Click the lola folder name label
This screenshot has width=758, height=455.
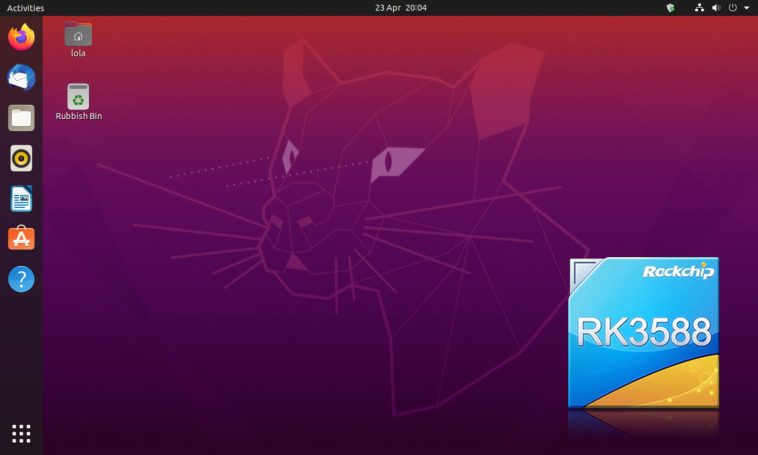click(x=78, y=54)
